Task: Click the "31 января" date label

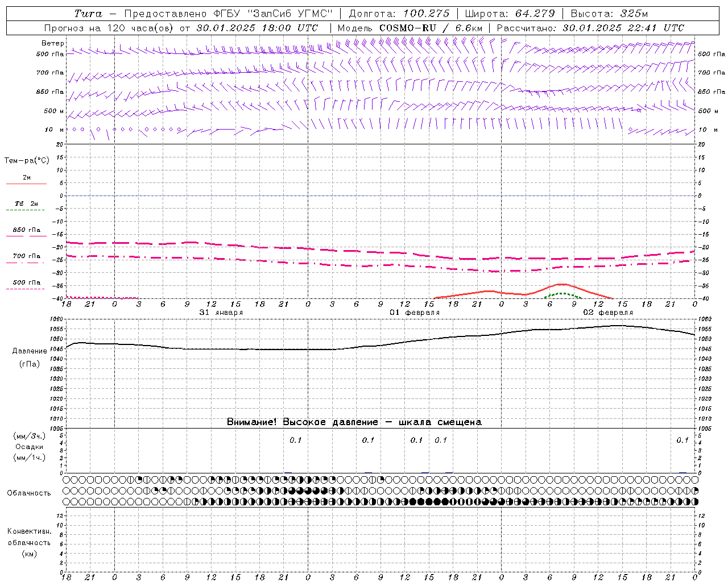Action: coord(221,313)
